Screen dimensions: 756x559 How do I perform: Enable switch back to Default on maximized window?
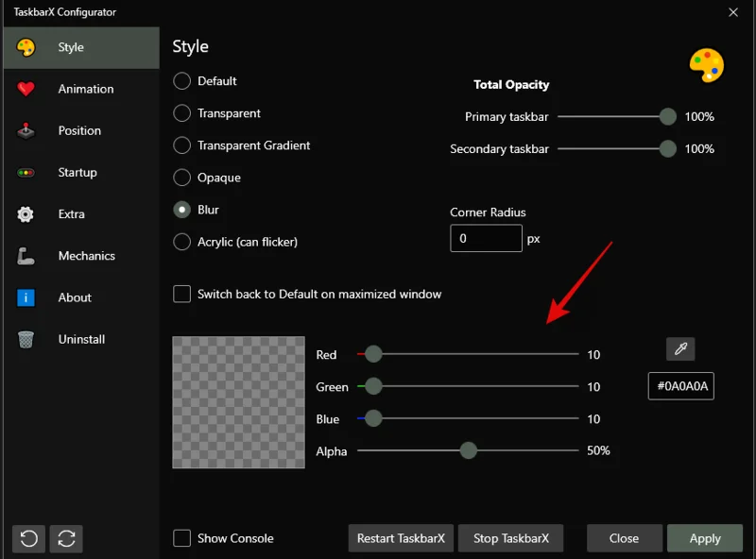tap(181, 294)
